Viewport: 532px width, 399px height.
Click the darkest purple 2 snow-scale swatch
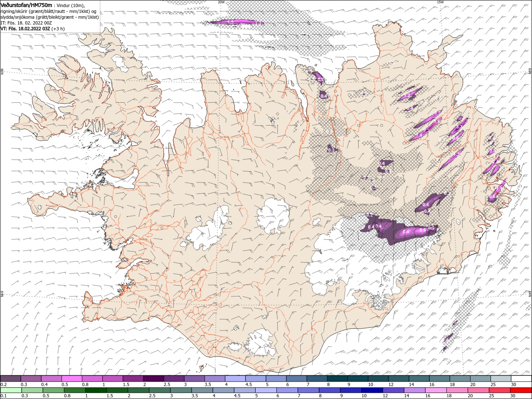pos(153,379)
